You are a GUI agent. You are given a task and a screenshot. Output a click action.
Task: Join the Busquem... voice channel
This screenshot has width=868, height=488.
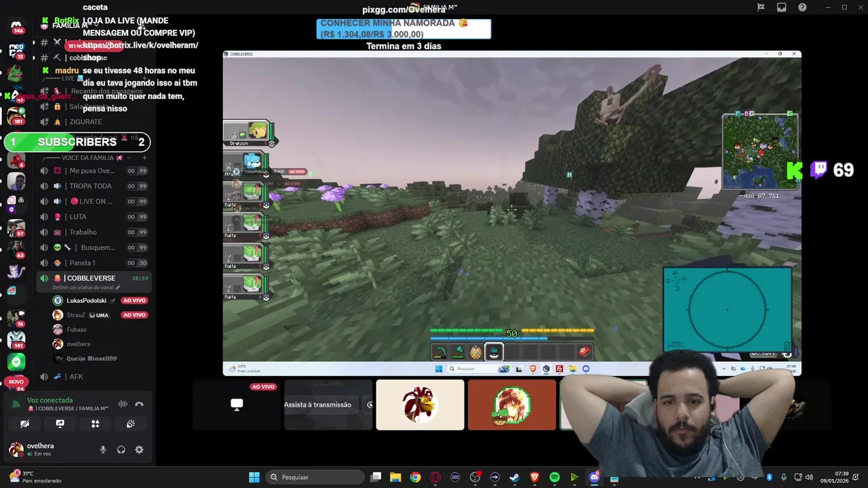[93, 247]
